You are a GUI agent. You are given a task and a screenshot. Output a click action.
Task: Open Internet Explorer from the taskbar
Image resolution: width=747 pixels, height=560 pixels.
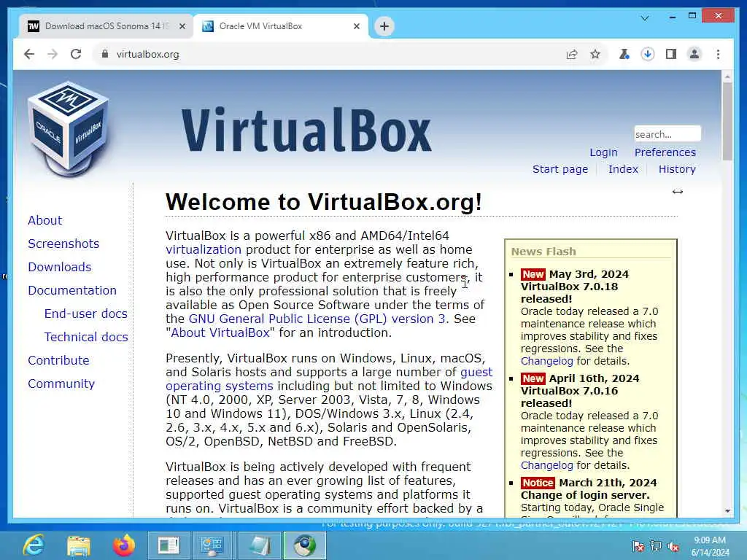[x=34, y=545]
